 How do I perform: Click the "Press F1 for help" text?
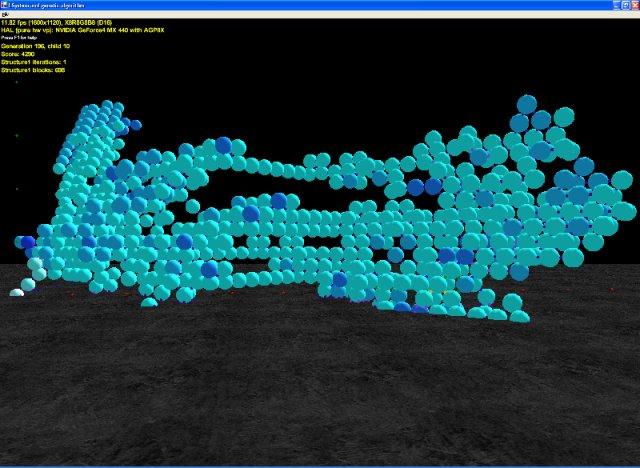point(21,38)
